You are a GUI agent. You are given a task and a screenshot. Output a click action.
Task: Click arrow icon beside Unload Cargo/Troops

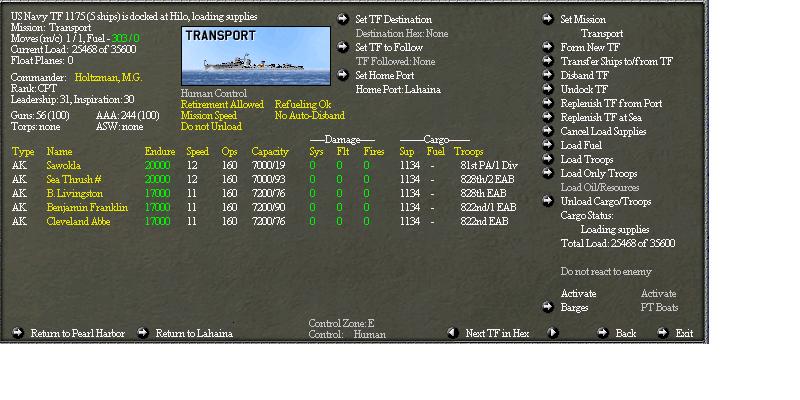[x=548, y=202]
